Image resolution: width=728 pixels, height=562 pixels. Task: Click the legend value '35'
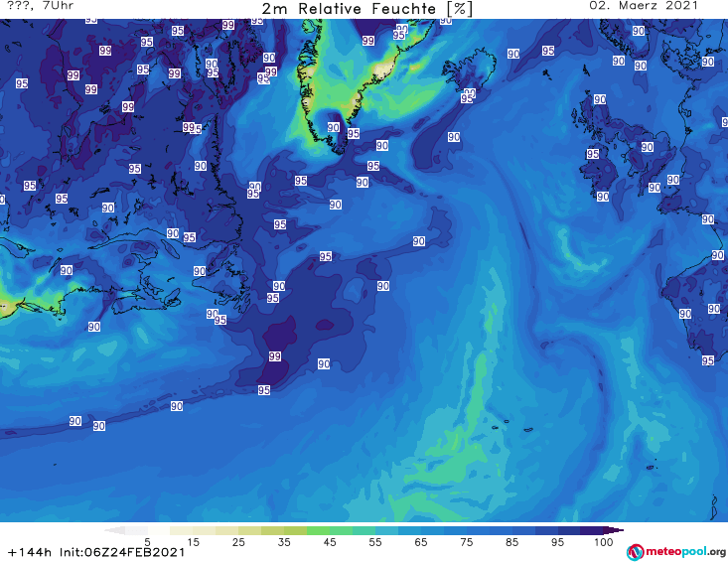284,542
